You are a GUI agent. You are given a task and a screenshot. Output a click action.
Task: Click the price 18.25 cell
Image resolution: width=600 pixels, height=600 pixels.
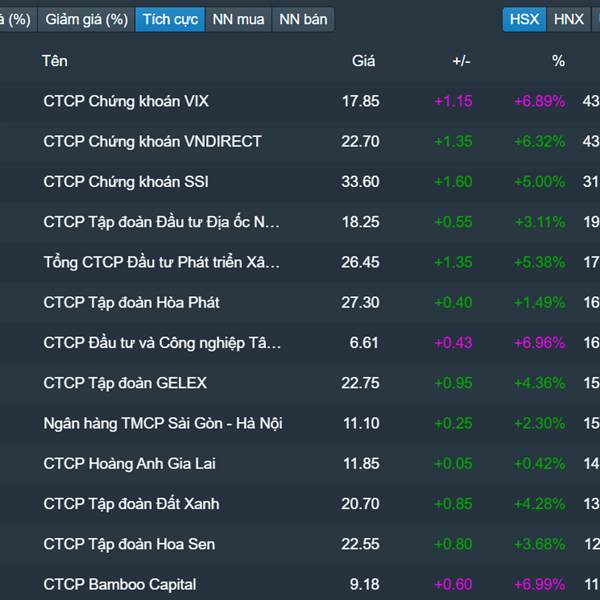pyautogui.click(x=360, y=222)
